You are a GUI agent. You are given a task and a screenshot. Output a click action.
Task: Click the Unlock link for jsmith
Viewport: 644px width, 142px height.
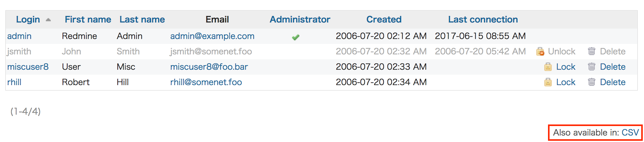pyautogui.click(x=562, y=51)
